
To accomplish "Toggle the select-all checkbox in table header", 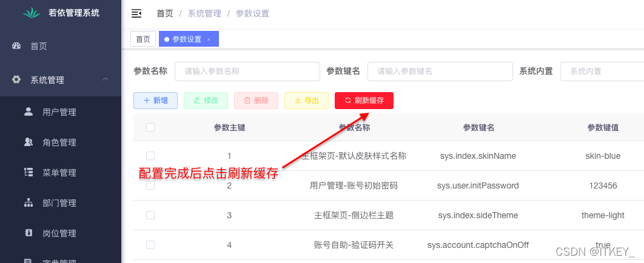I will tap(150, 127).
